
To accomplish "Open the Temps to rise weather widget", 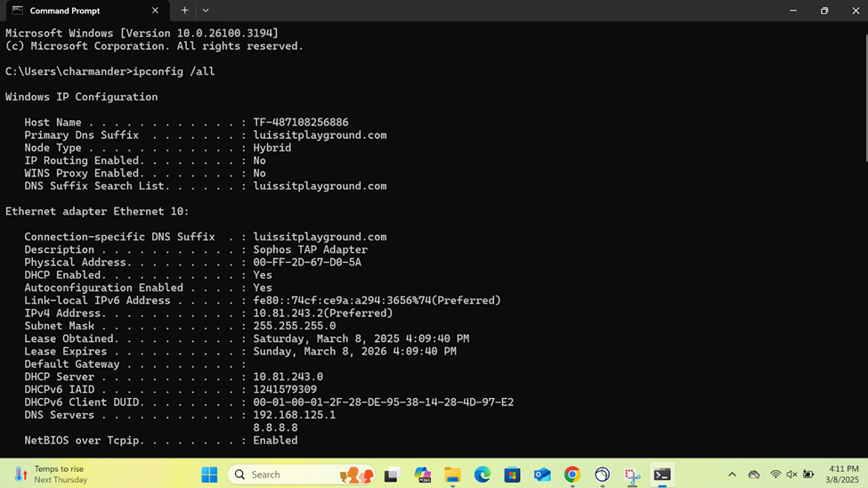I will 51,475.
